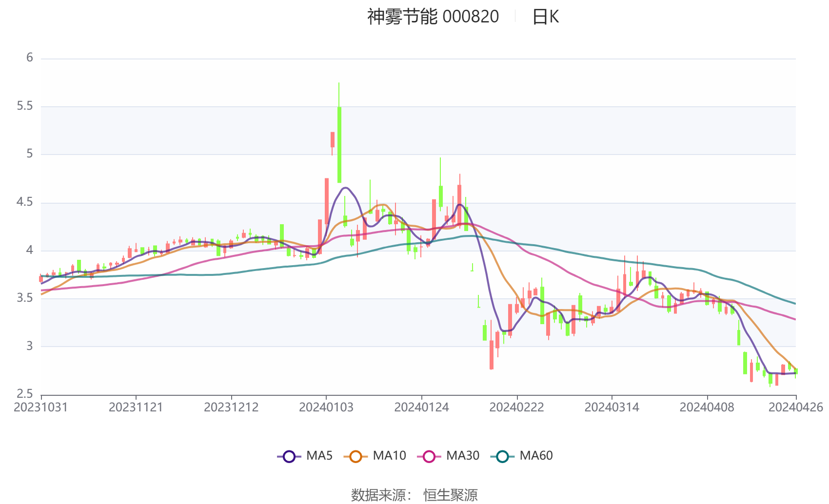Click the 20231121 date axis label
Image resolution: width=829 pixels, height=504 pixels.
[136, 407]
